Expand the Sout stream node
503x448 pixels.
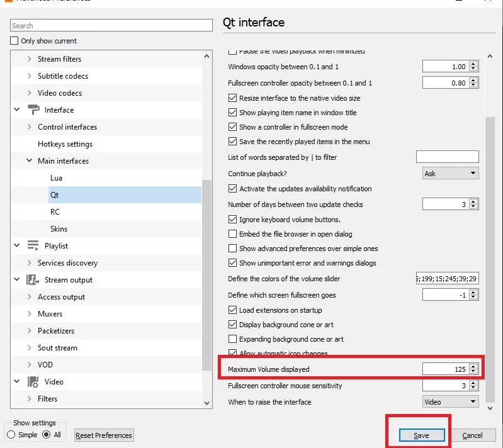(x=30, y=347)
